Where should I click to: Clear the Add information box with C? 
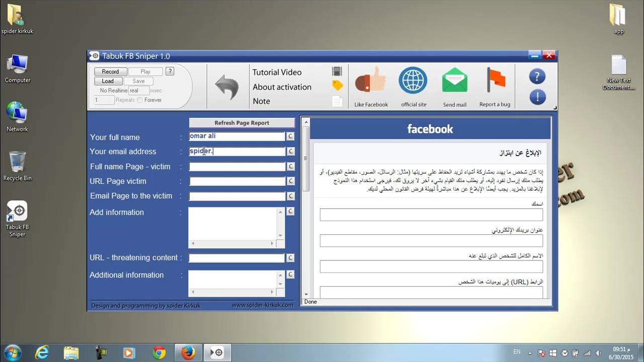(290, 212)
